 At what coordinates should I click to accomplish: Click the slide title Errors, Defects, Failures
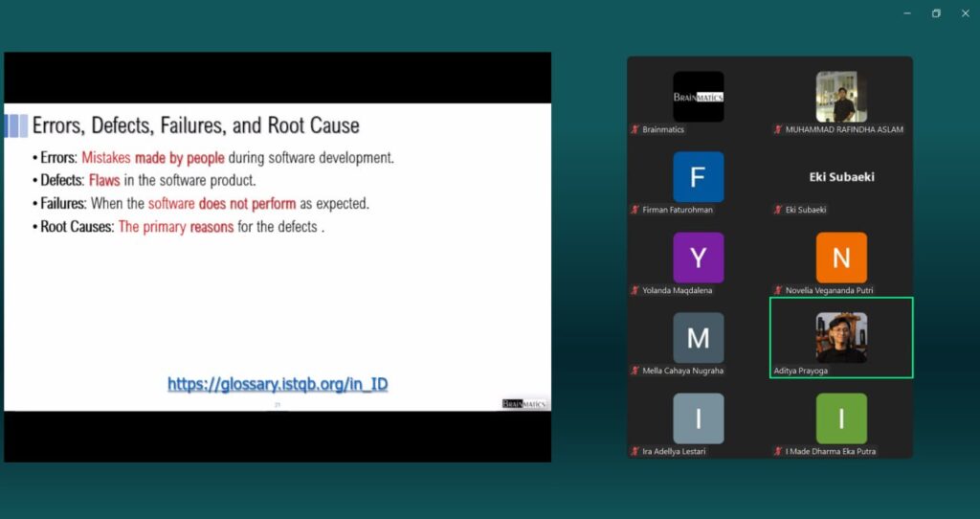click(x=195, y=125)
